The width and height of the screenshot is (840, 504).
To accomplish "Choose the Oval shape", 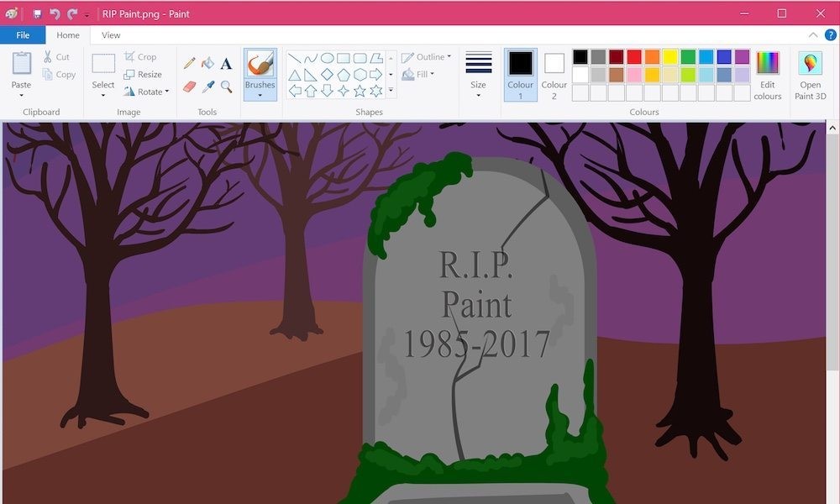I will click(x=328, y=59).
